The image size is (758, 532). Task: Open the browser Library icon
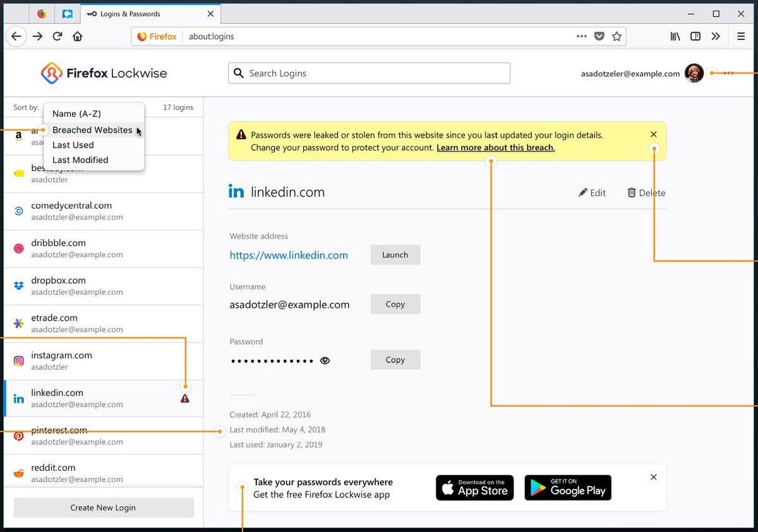coord(675,36)
